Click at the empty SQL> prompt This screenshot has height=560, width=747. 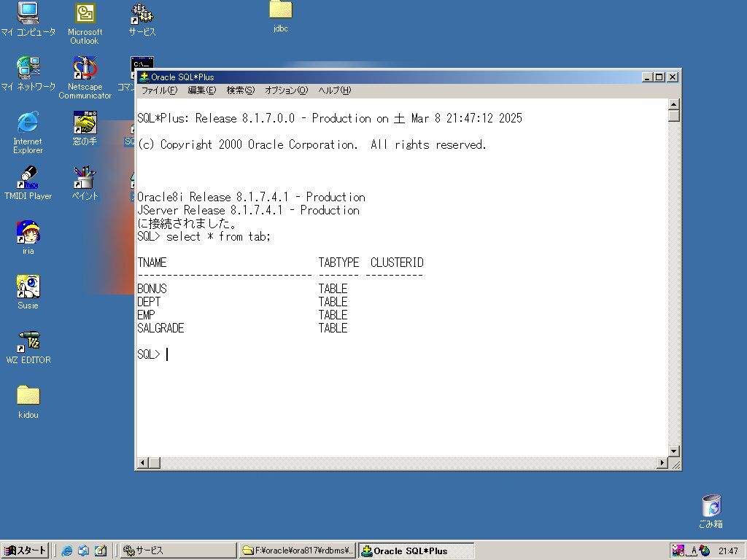[x=167, y=354]
